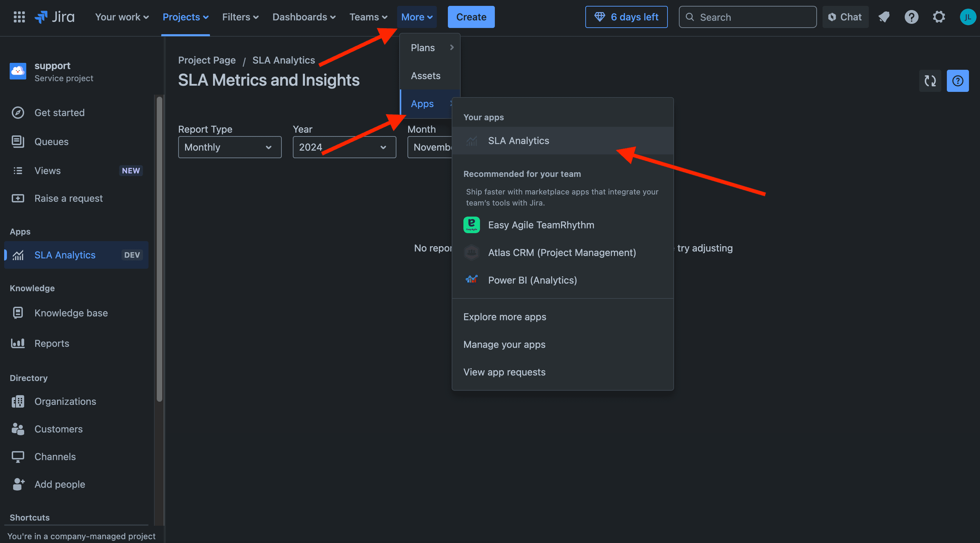Click the Organizations building icon
This screenshot has width=980, height=543.
[x=18, y=401]
